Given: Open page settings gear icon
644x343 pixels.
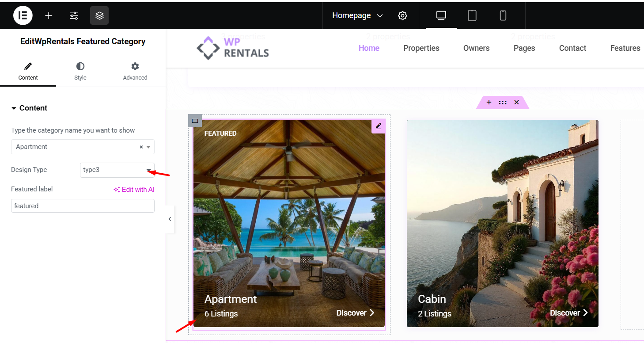Looking at the screenshot, I should click(402, 15).
